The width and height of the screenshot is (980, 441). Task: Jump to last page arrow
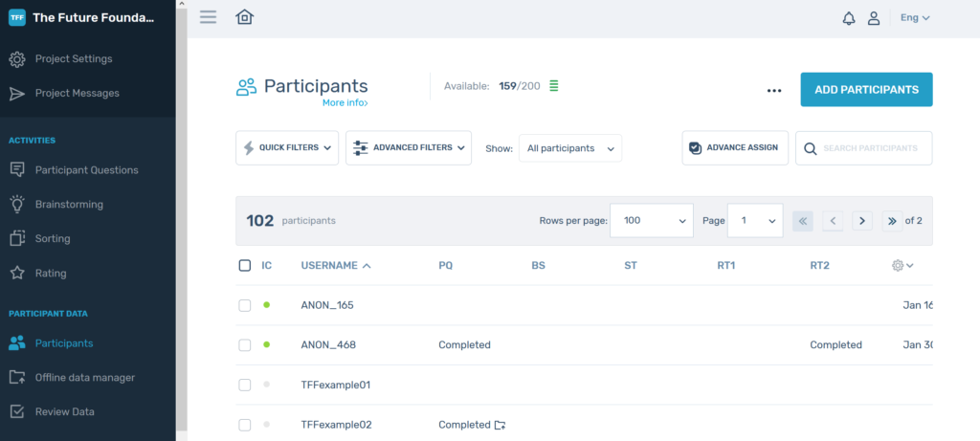point(892,221)
